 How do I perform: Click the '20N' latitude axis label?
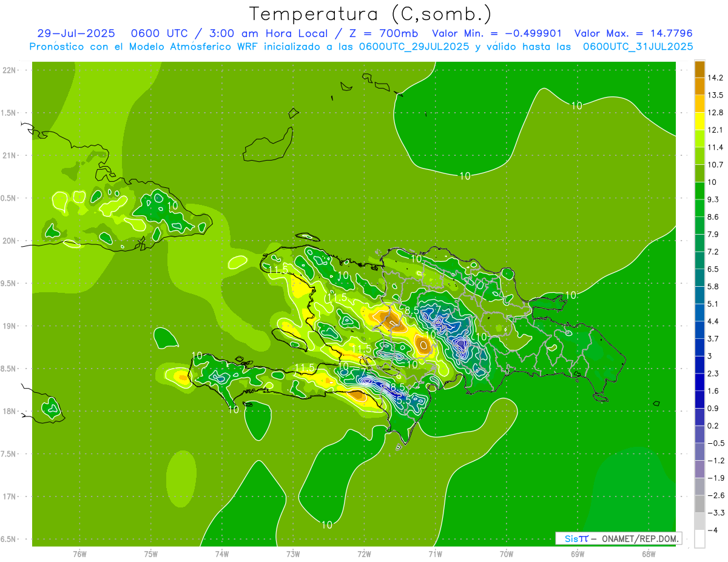coord(9,241)
